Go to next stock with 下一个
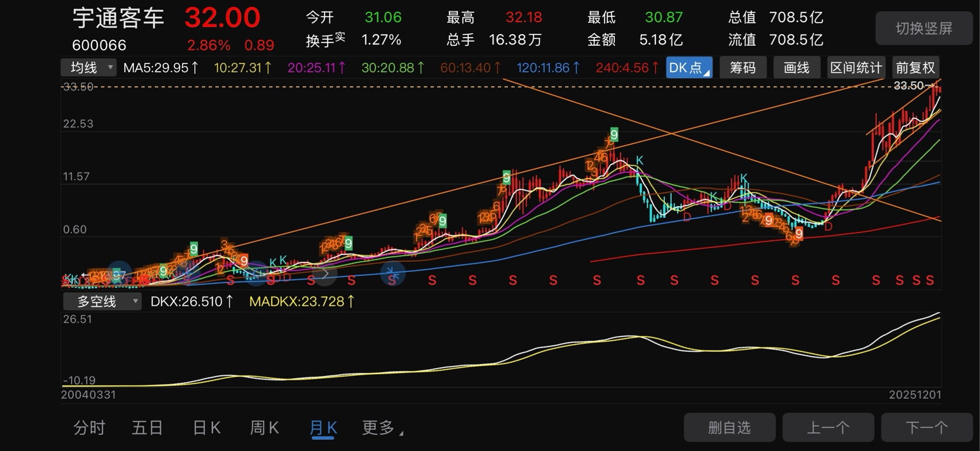This screenshot has width=980, height=451. click(x=927, y=428)
